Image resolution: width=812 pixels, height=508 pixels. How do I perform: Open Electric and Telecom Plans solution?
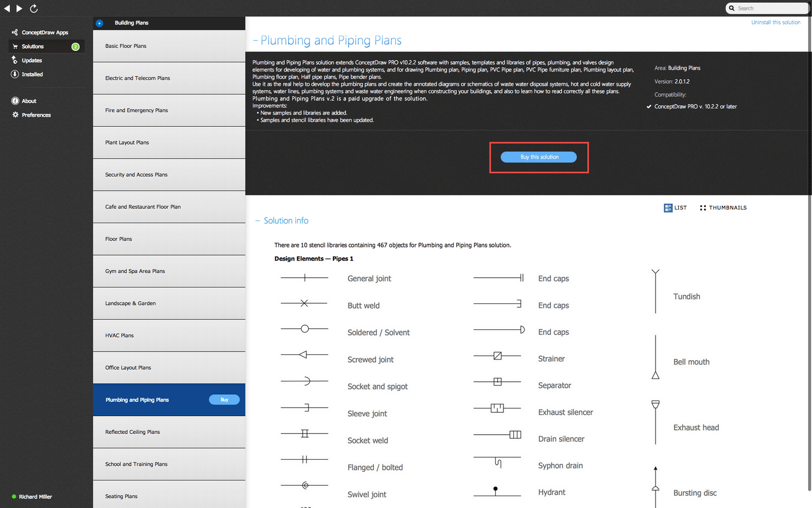coord(169,78)
